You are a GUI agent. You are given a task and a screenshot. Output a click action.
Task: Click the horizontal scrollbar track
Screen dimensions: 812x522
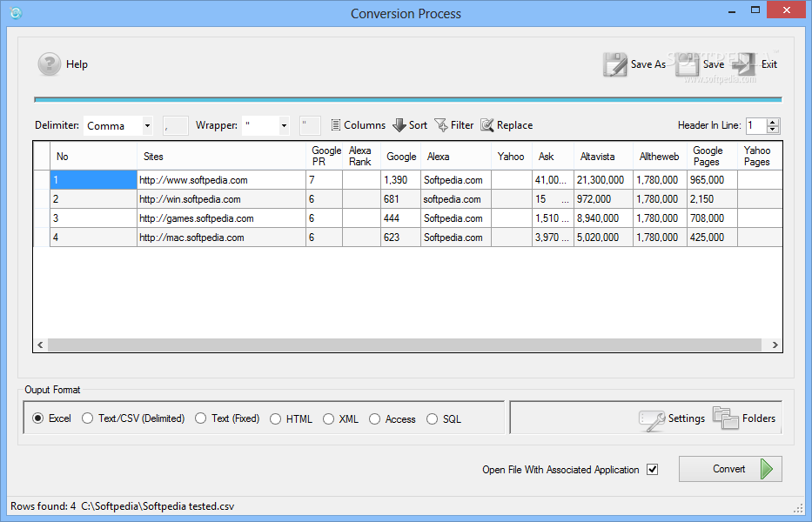pyautogui.click(x=404, y=345)
